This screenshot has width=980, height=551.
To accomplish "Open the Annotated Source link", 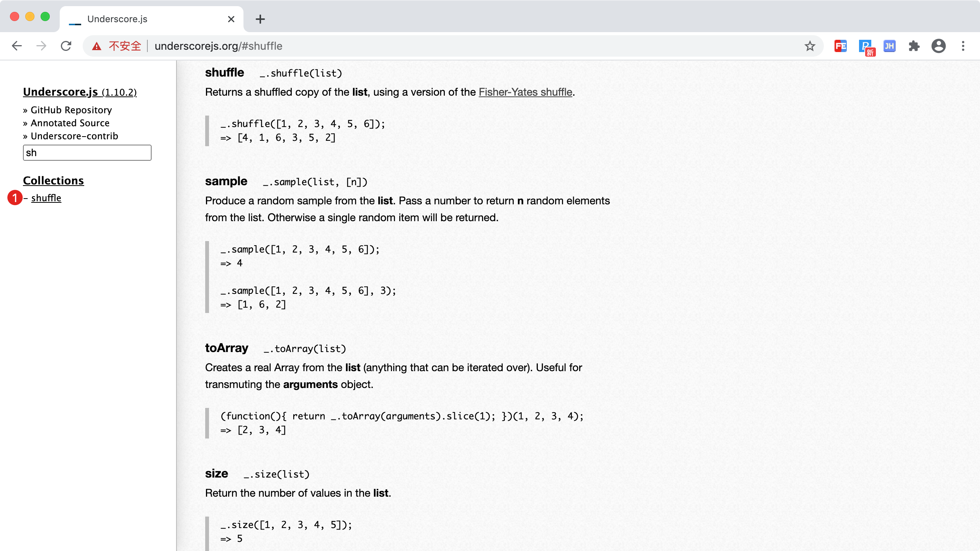I will [x=70, y=123].
